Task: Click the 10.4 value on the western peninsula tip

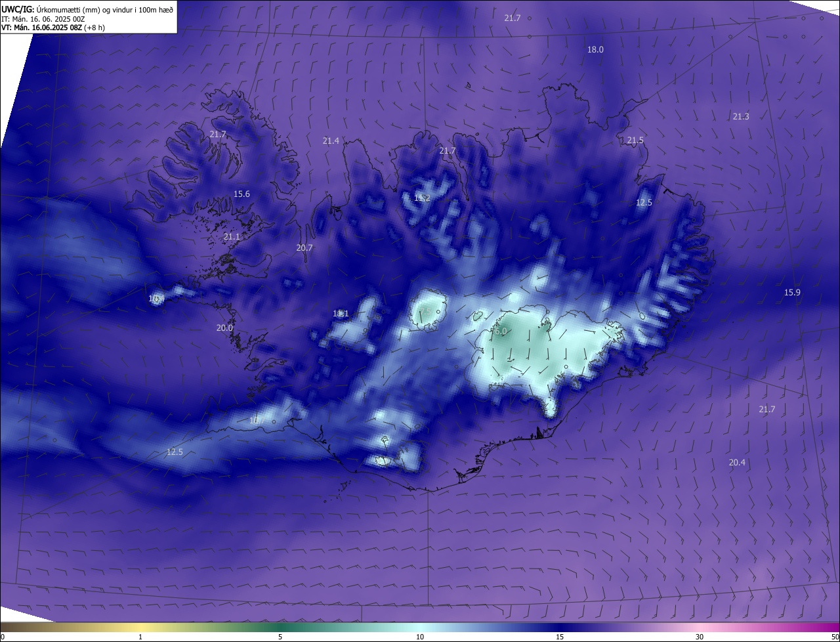Action: point(155,299)
